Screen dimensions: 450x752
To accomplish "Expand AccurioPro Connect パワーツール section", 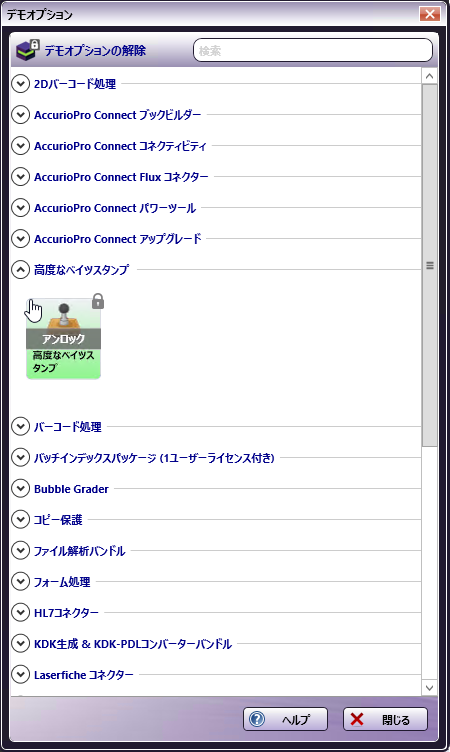I will coord(20,208).
